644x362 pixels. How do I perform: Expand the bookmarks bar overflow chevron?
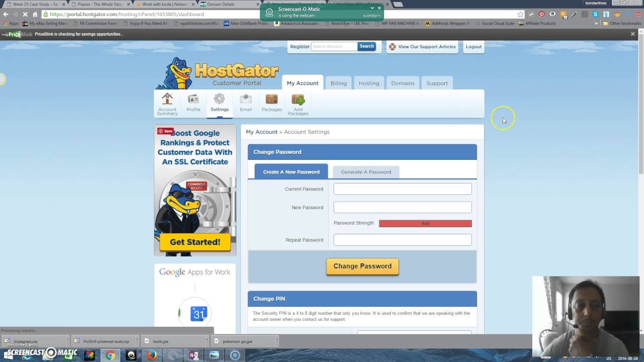[x=597, y=23]
